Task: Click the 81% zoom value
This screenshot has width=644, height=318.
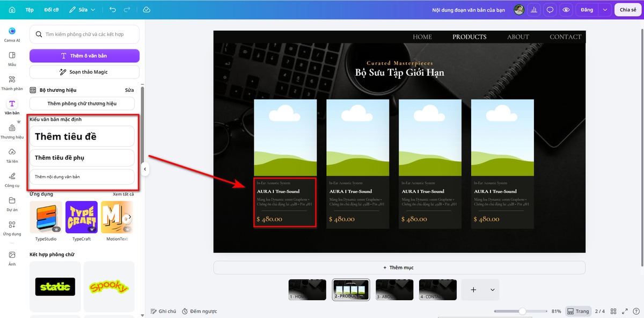Action: coord(556,312)
